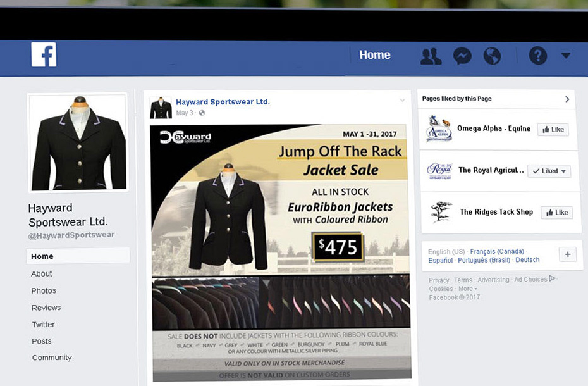Viewport: 588px width, 386px height.
Task: Open the Omega Alpha - Equine page link
Action: [494, 128]
